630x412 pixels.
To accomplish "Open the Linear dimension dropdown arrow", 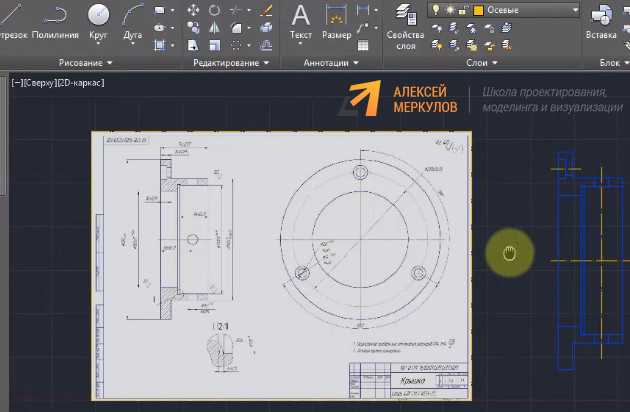I will 376,10.
